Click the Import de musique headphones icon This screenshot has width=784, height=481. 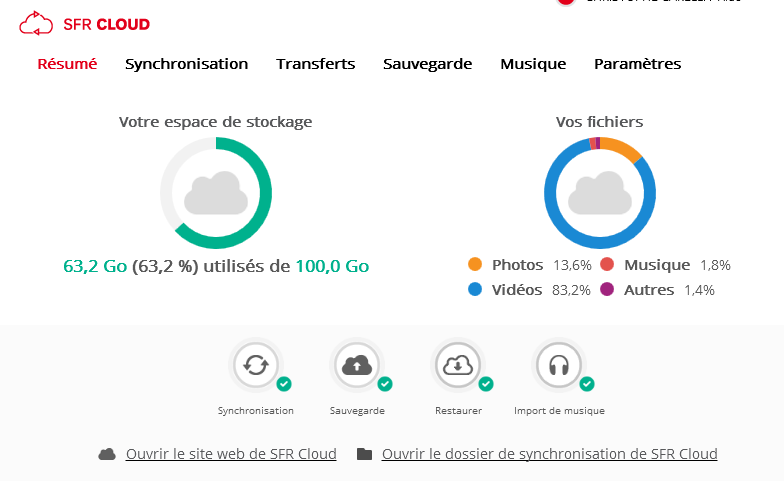tap(558, 366)
